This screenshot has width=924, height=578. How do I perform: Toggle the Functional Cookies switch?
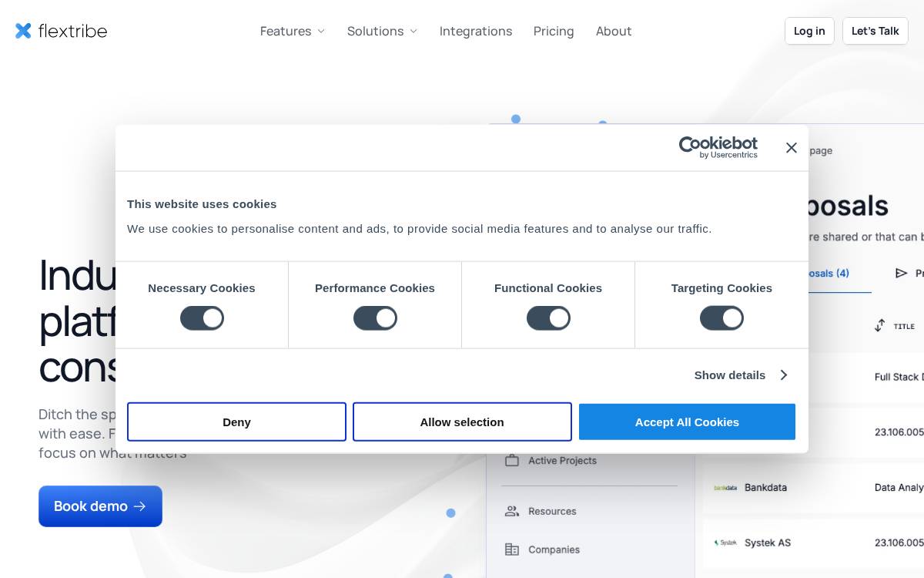548,318
